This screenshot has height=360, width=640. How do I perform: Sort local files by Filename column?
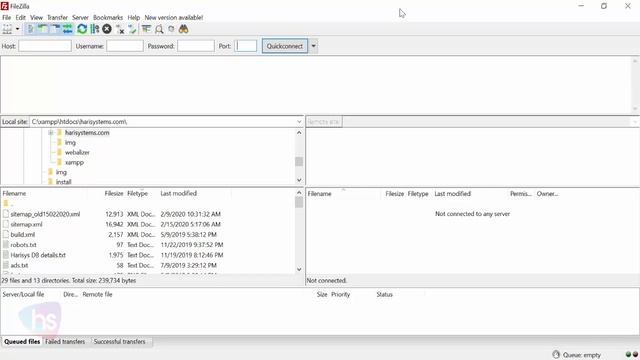(x=14, y=193)
